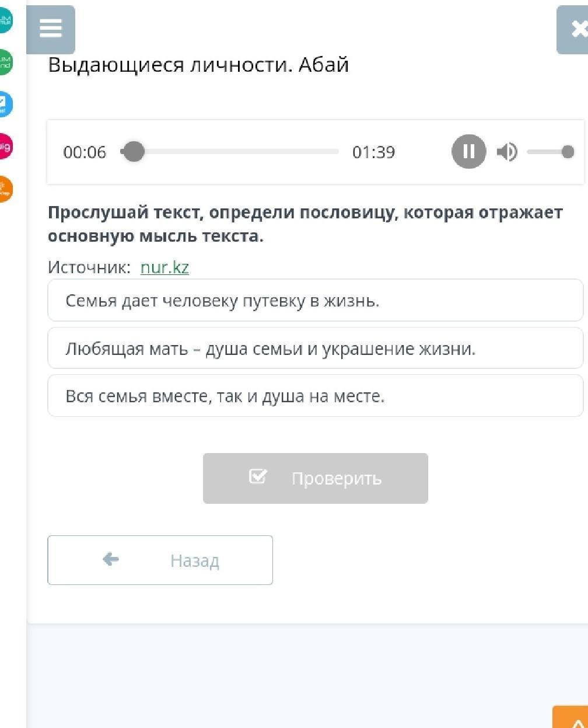Go back with the Назад button

[x=160, y=560]
